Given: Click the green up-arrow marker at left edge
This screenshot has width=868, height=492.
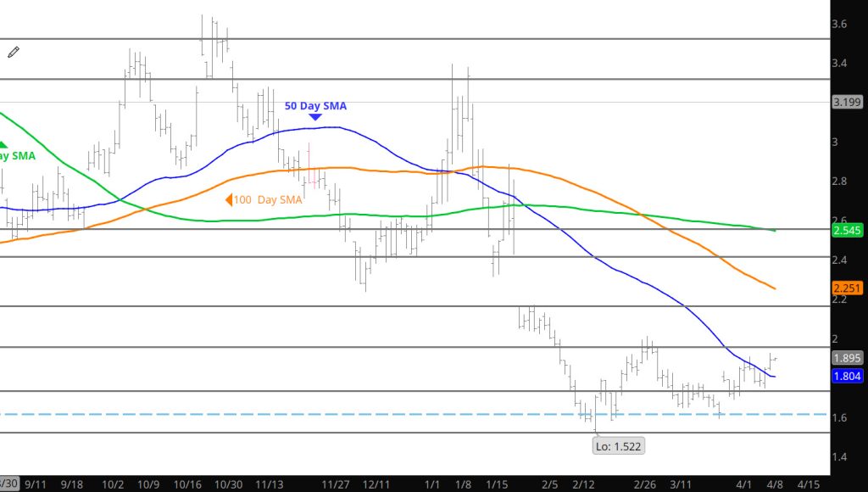Looking at the screenshot, I should click(3, 145).
